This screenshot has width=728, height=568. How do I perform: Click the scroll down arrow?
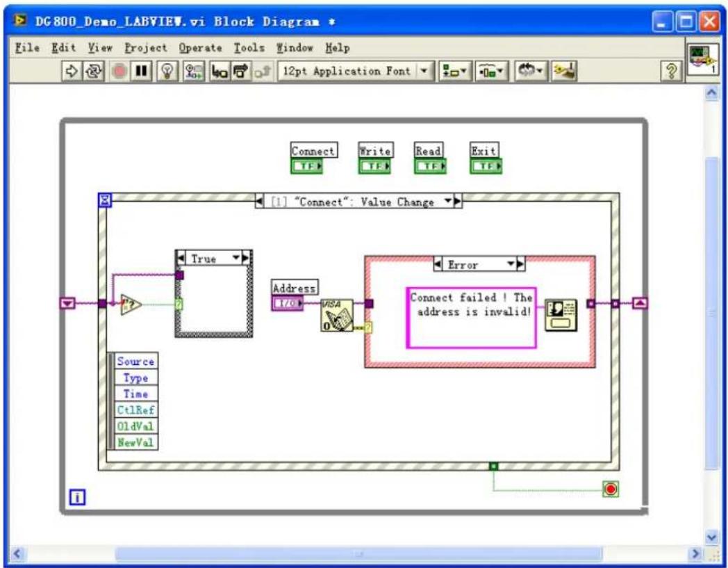[711, 538]
